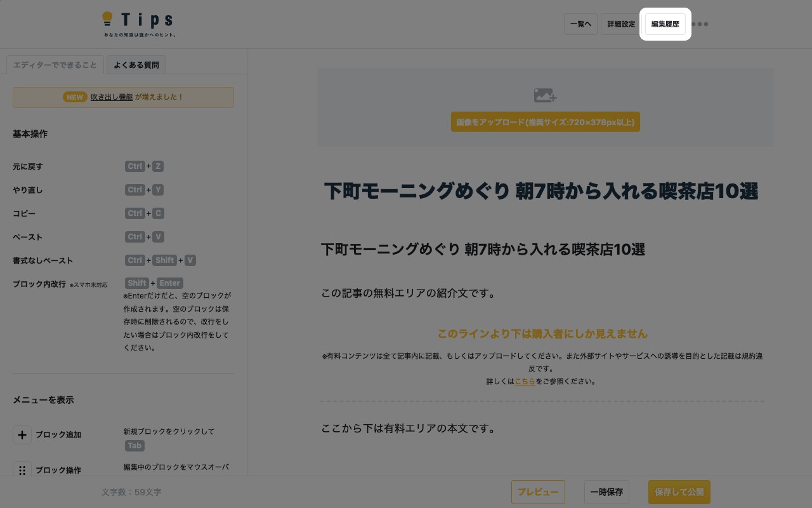Click the ブロック内改行 row label
812x508 pixels.
pyautogui.click(x=39, y=284)
